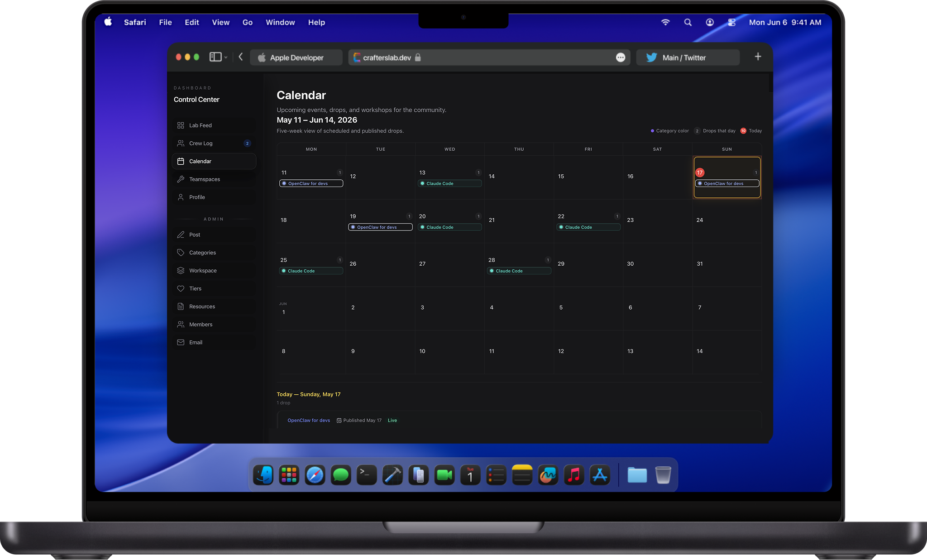
Task: Open Claude Code drop on May 13
Action: [x=450, y=183]
